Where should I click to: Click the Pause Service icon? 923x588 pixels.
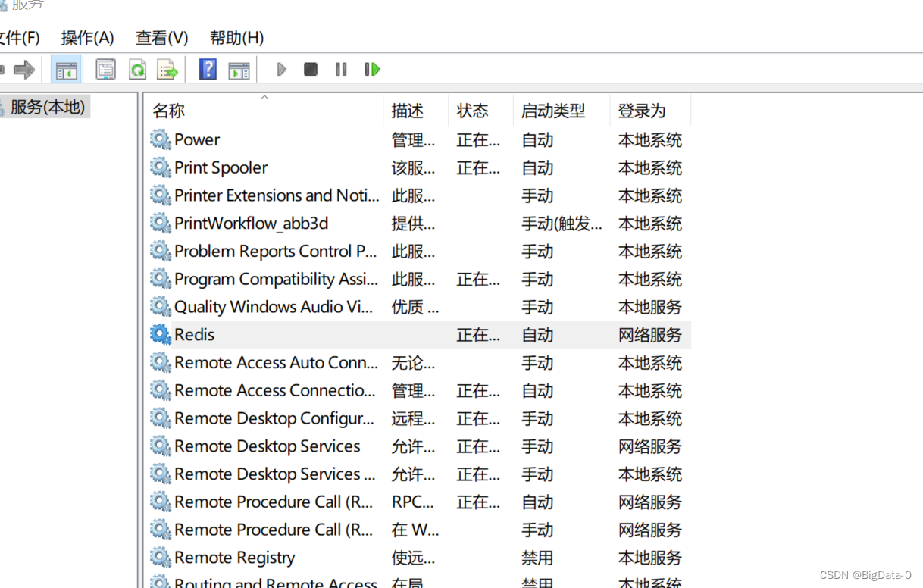pos(341,70)
